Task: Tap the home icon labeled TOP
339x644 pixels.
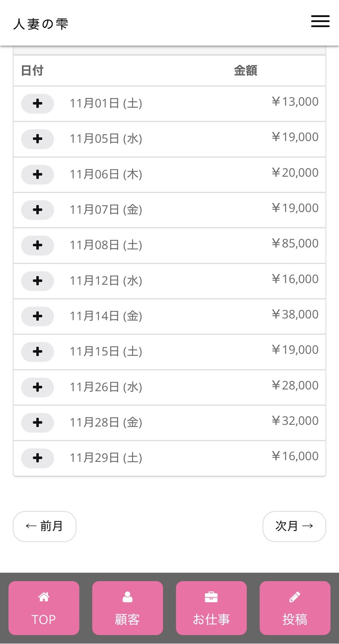Action: click(x=44, y=608)
